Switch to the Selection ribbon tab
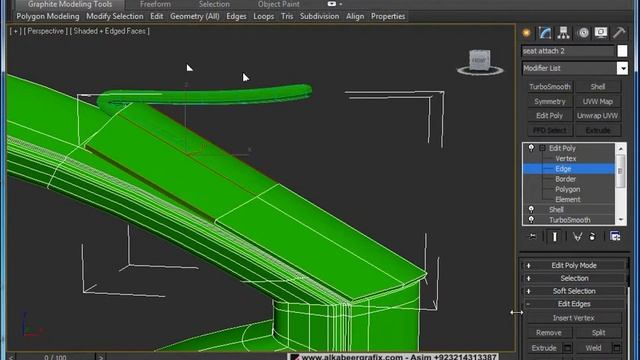This screenshot has height=360, width=640. click(214, 4)
